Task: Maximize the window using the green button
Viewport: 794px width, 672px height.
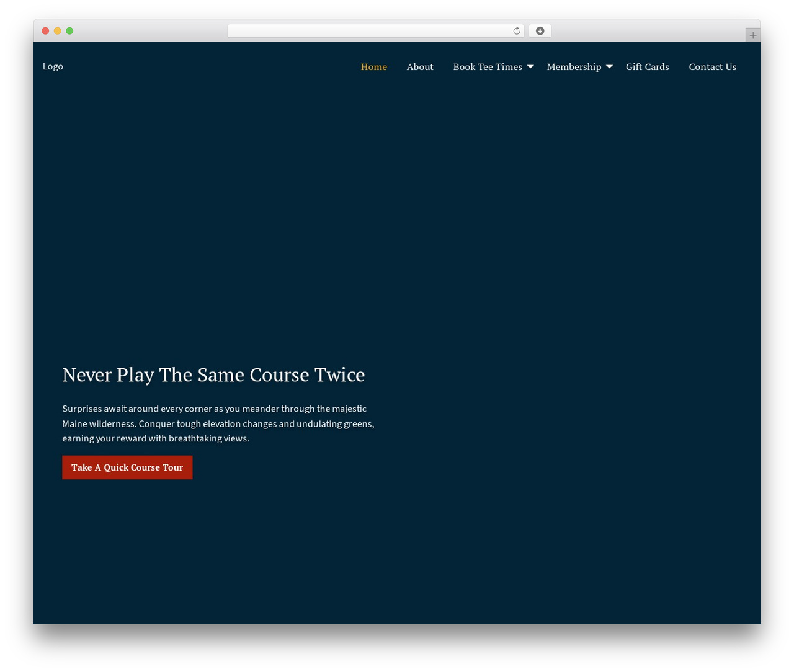Action: point(69,31)
